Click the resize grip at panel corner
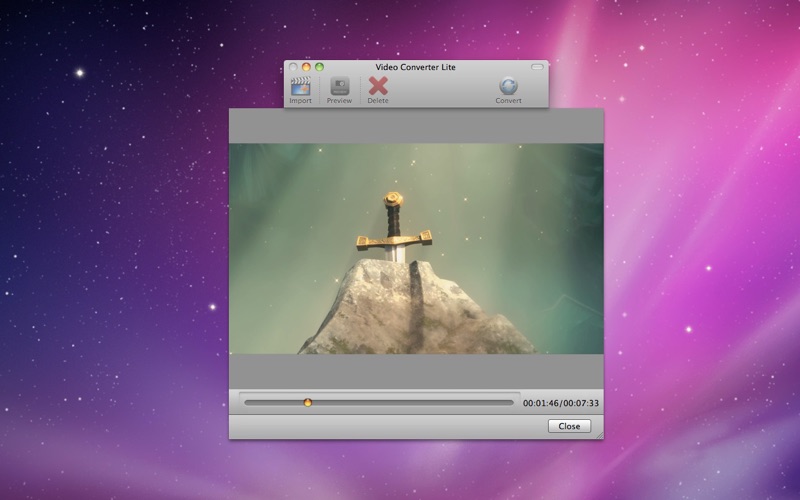The height and width of the screenshot is (500, 800). tap(599, 435)
